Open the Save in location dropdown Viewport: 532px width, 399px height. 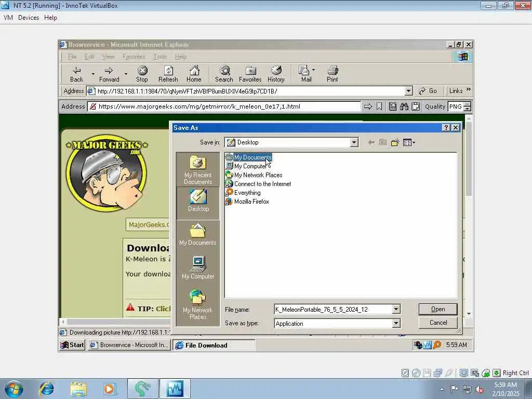[354, 142]
